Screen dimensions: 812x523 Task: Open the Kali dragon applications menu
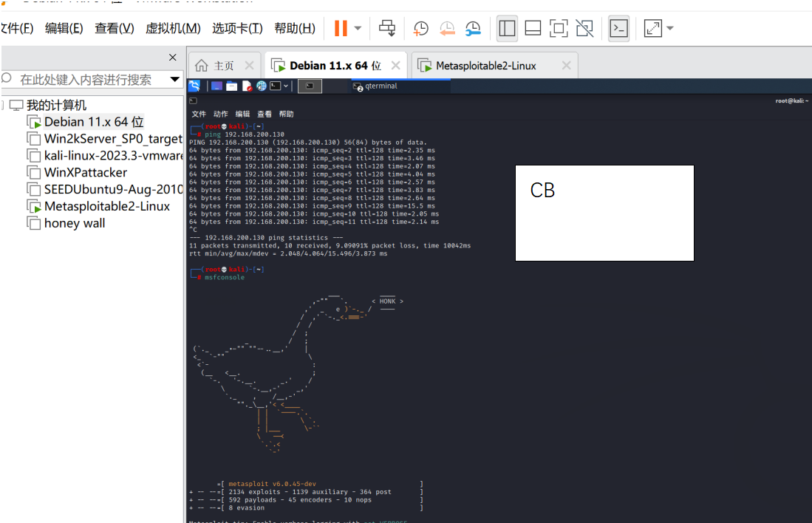(194, 86)
